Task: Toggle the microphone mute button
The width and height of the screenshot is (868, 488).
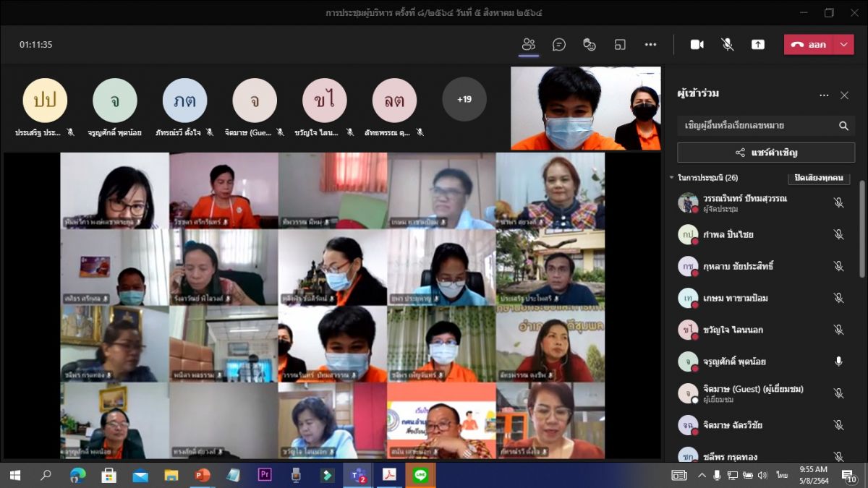Action: click(x=727, y=45)
